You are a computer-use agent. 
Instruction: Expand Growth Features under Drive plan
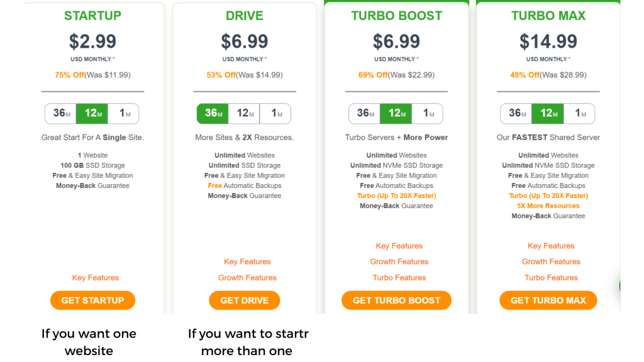tap(247, 278)
